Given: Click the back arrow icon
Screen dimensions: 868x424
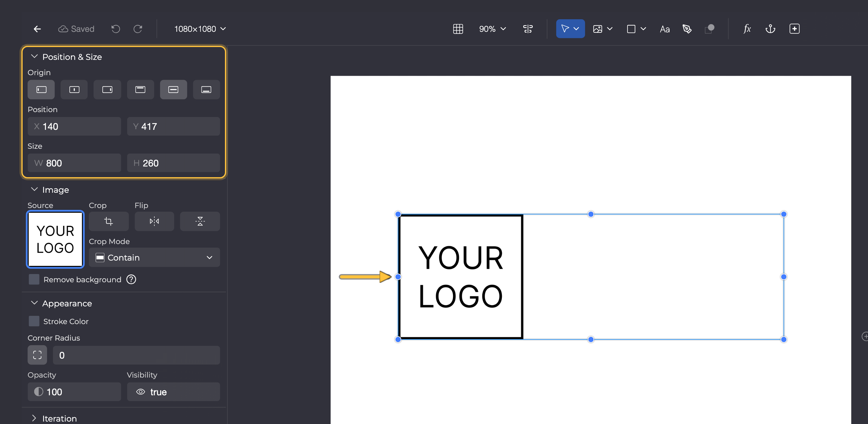Looking at the screenshot, I should (37, 29).
